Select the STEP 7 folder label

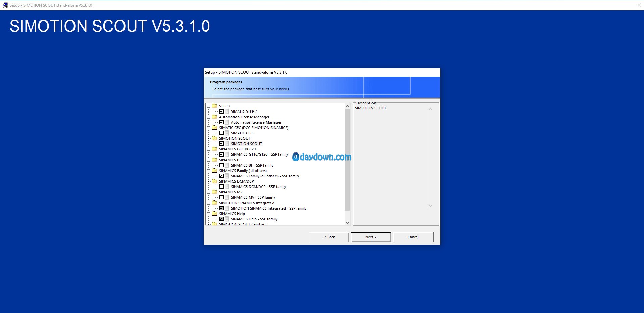[x=225, y=106]
